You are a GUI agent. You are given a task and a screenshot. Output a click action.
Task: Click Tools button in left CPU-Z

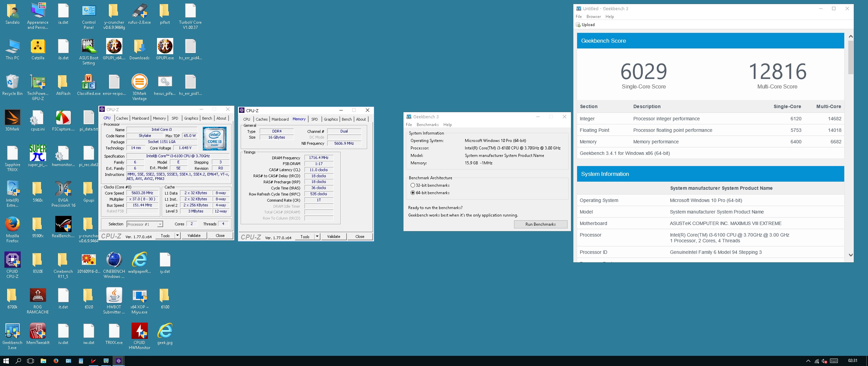click(x=165, y=236)
